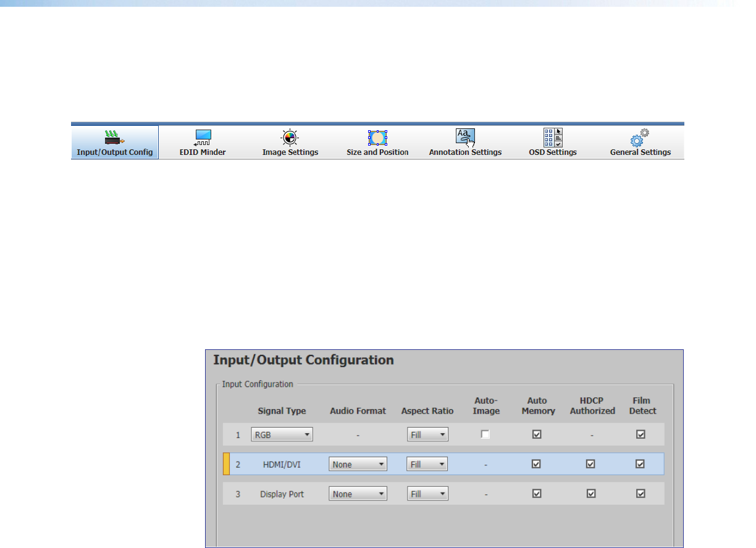Open Aspect Ratio dropdown for Display Port
The height and width of the screenshot is (548, 756).
click(x=427, y=494)
